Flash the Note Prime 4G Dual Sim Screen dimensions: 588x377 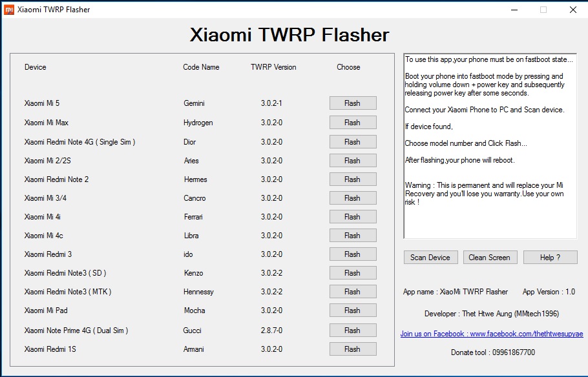tap(353, 331)
